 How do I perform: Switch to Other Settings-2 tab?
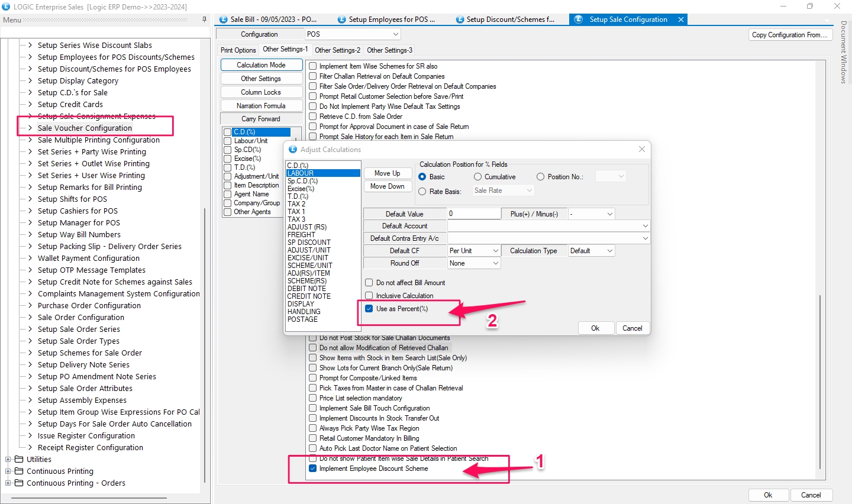coord(337,50)
